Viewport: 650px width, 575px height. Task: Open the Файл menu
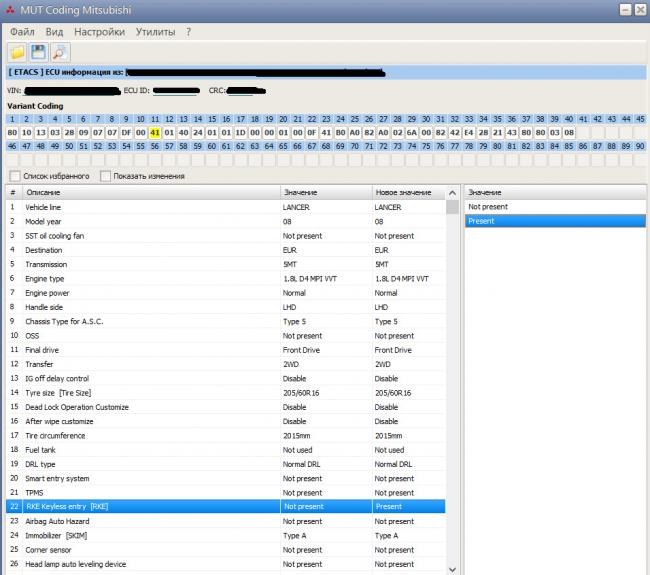[22, 32]
